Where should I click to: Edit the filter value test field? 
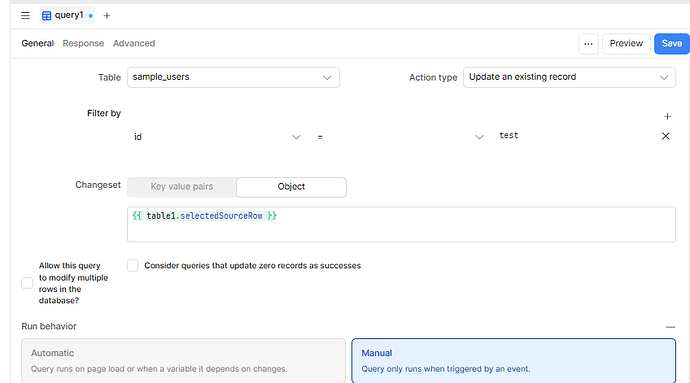click(575, 136)
